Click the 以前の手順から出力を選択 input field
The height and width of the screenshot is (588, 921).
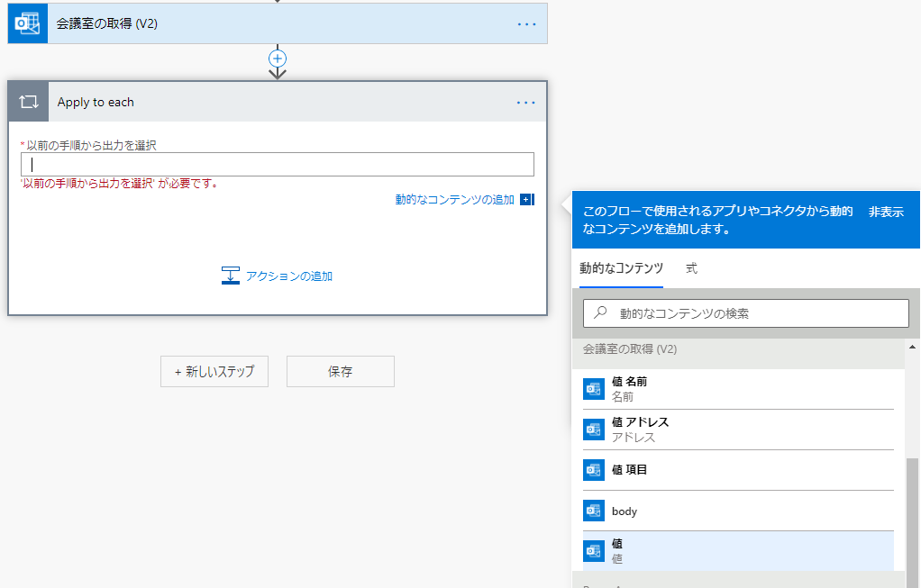[277, 164]
